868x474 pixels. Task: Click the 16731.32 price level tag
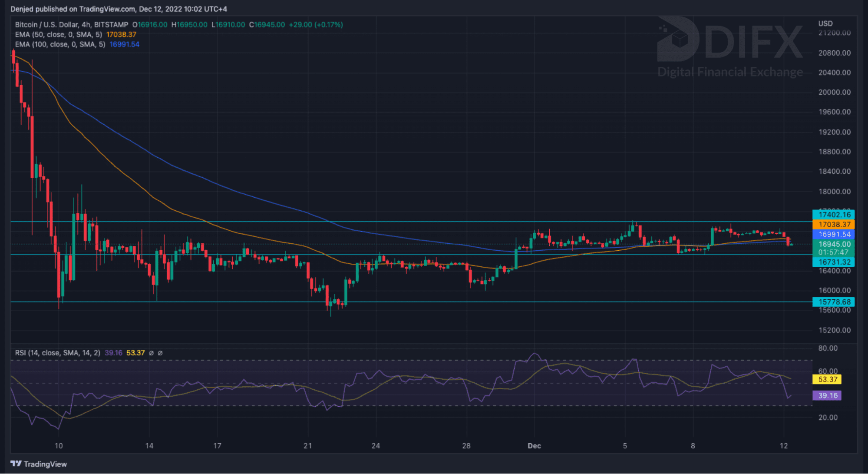(833, 262)
